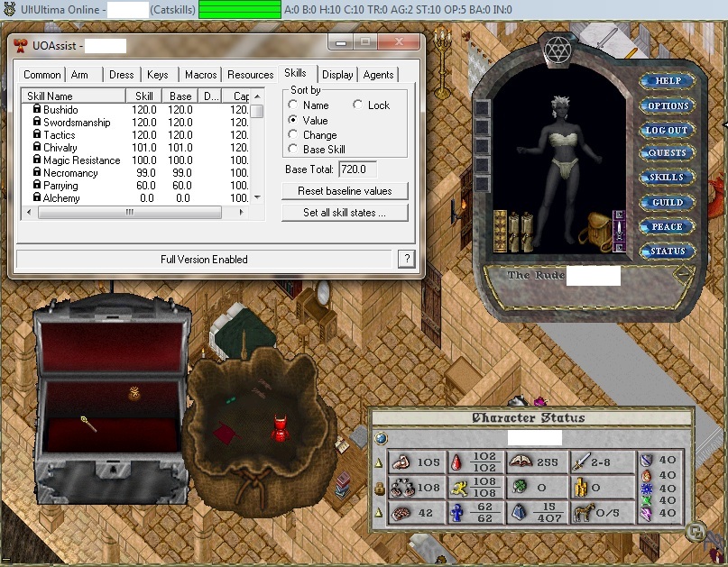Click the sword damage icon beside 2-8

[581, 462]
